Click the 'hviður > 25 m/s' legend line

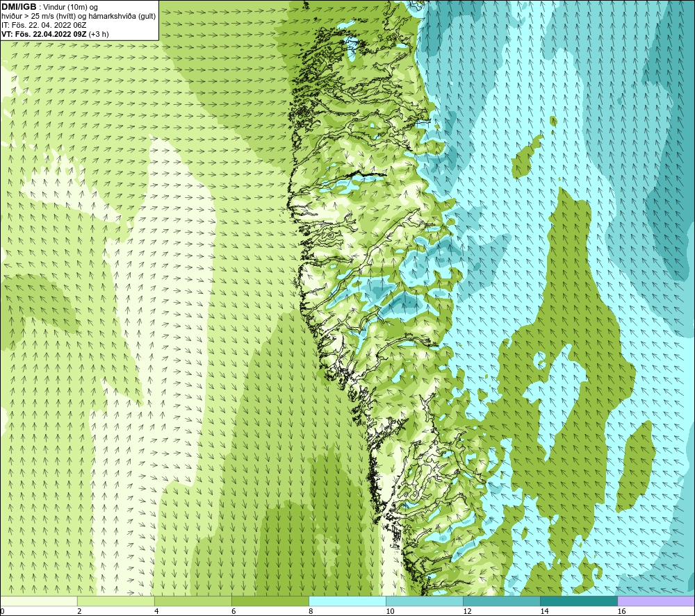(79, 17)
